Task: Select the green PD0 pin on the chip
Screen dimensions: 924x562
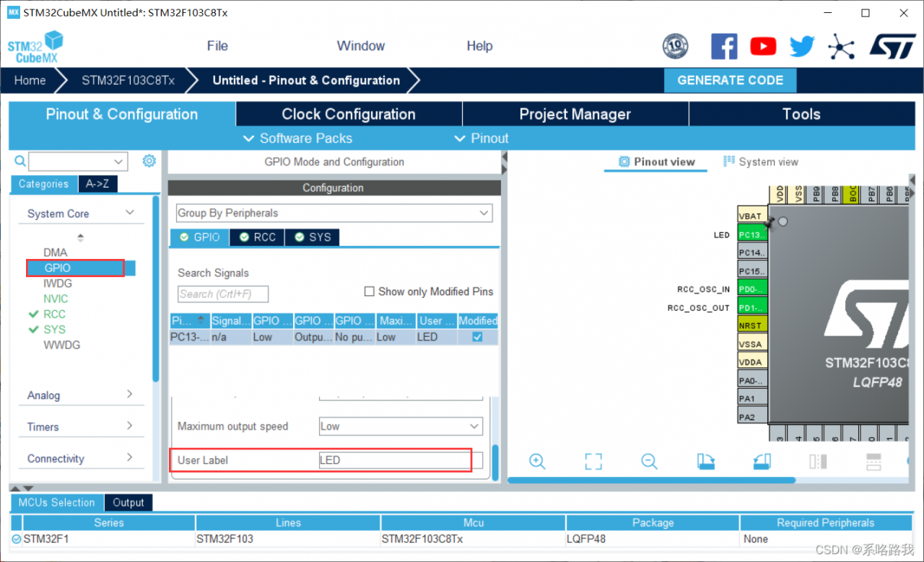Action: tap(752, 289)
